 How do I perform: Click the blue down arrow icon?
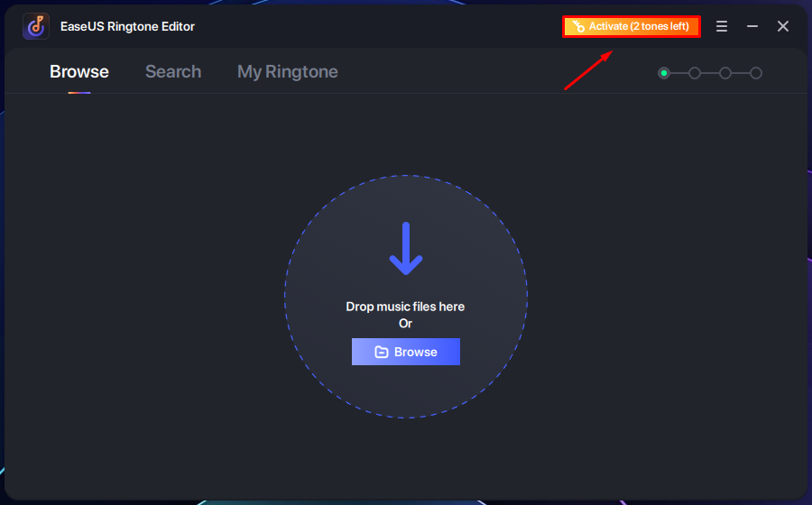[x=406, y=249]
